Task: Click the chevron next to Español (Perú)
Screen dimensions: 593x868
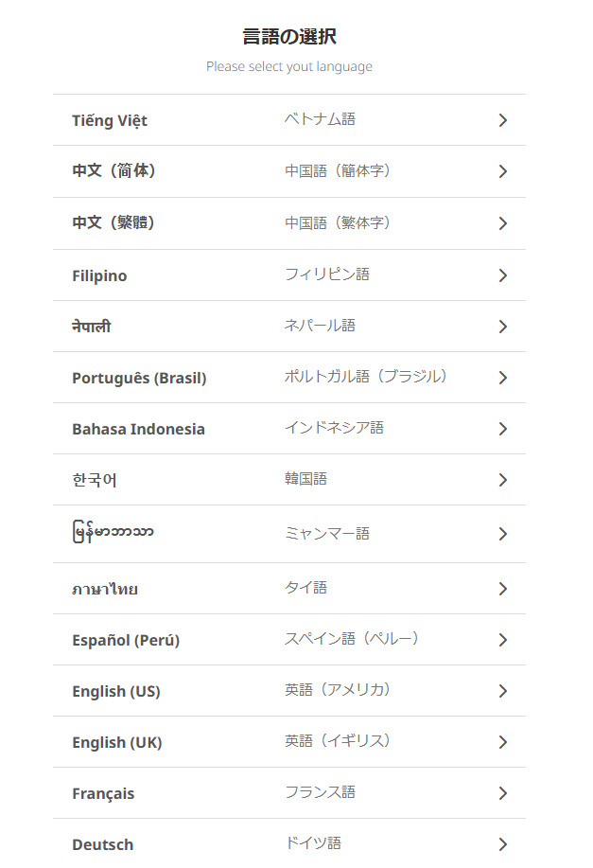Action: (502, 639)
